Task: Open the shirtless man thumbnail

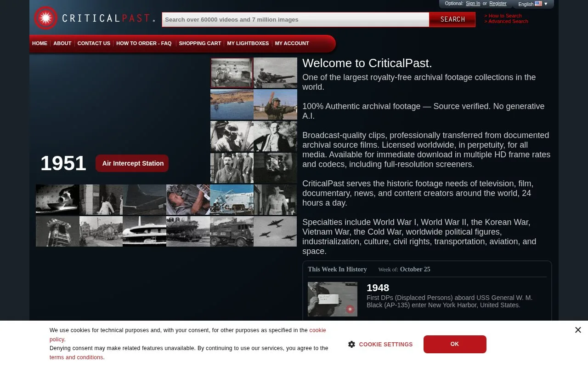Action: (275, 200)
